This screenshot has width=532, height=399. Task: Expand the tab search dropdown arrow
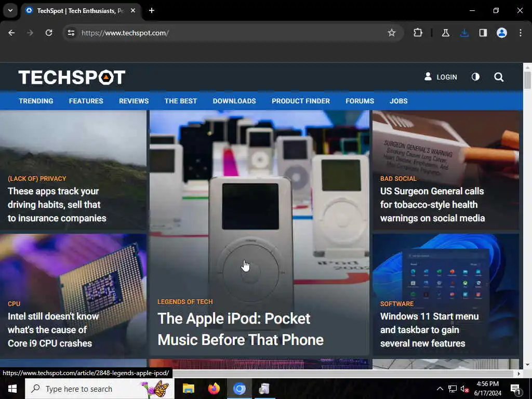pos(10,10)
